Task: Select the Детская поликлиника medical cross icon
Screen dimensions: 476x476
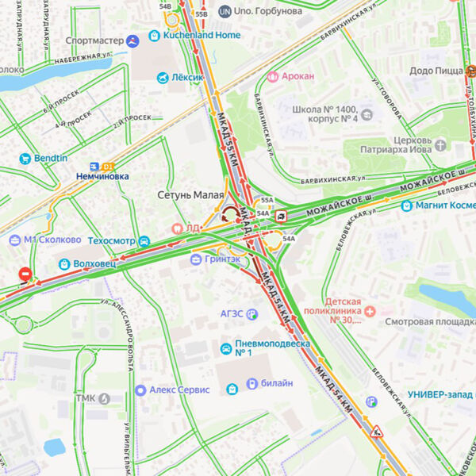Action: pos(370,311)
